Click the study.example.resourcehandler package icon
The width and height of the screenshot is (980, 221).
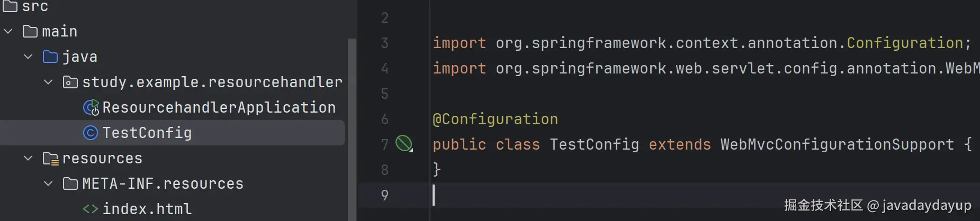pos(70,82)
